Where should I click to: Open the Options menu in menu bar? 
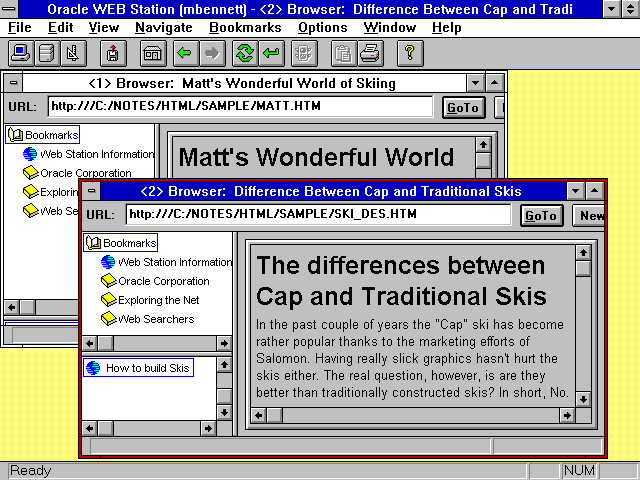322,27
